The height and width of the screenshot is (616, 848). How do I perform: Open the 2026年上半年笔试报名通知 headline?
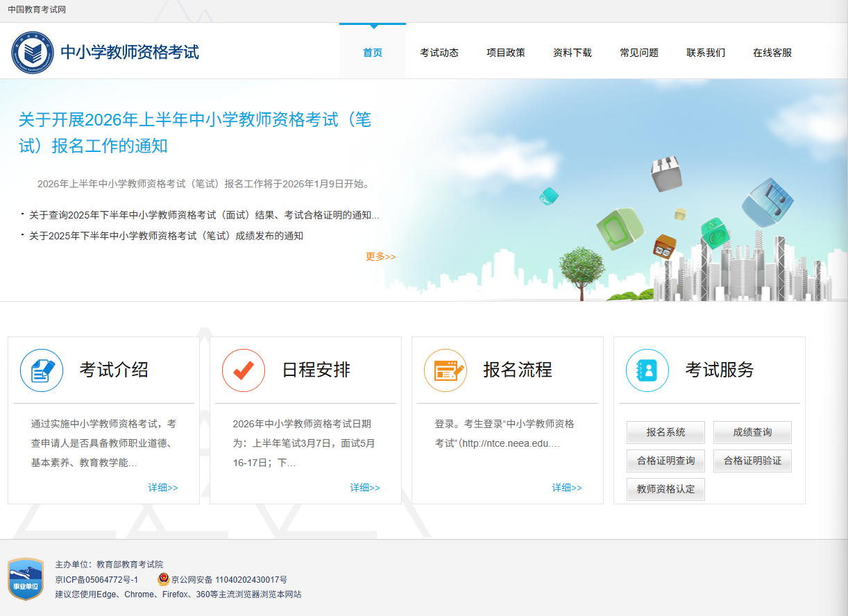[195, 132]
